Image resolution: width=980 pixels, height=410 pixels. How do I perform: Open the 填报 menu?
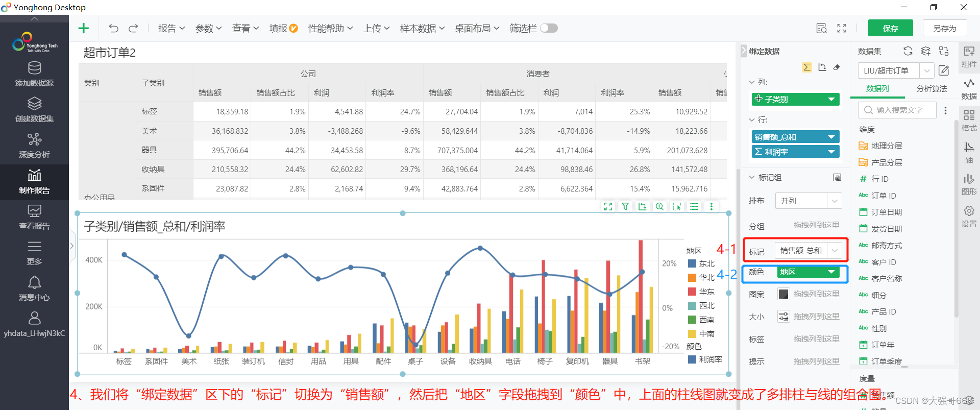(283, 29)
